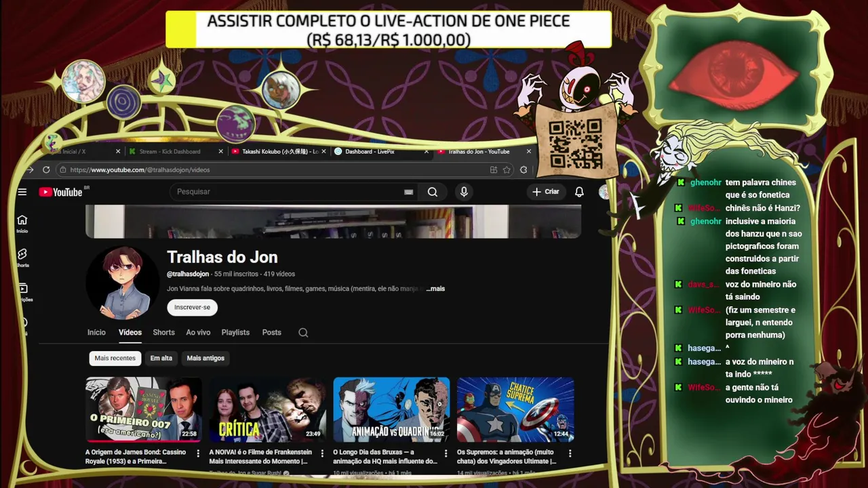Viewport: 868px width, 488px height.
Task: Open the channel Posts tab
Action: click(271, 332)
